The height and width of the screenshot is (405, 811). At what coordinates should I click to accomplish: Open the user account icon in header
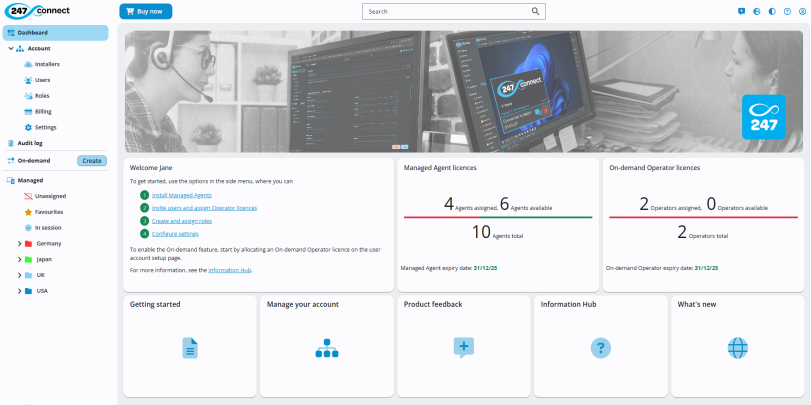(802, 11)
